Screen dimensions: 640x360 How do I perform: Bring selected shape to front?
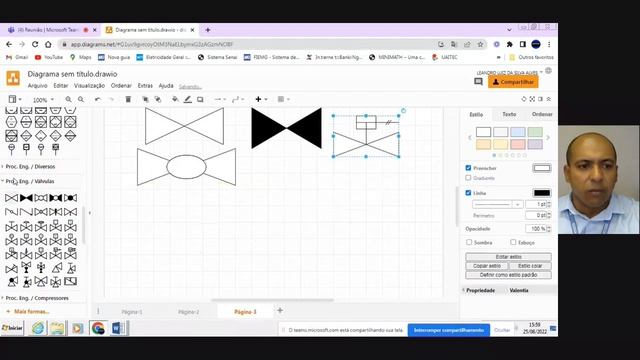point(145,99)
